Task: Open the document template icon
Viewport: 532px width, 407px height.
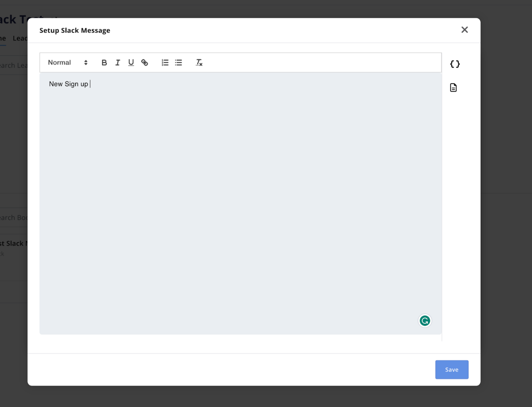Action: (x=453, y=88)
